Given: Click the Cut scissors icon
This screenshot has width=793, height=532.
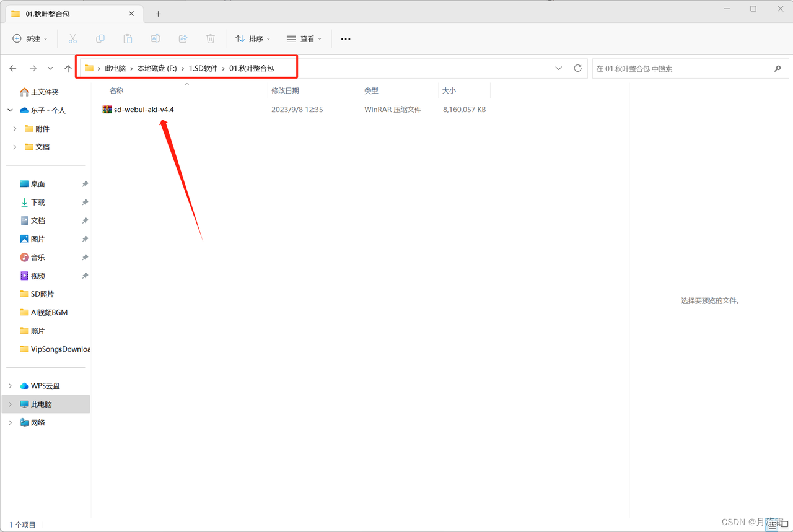Looking at the screenshot, I should [x=72, y=39].
